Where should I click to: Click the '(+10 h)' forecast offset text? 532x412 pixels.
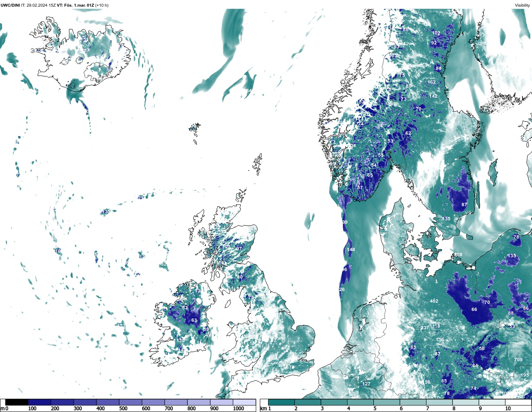click(x=102, y=5)
